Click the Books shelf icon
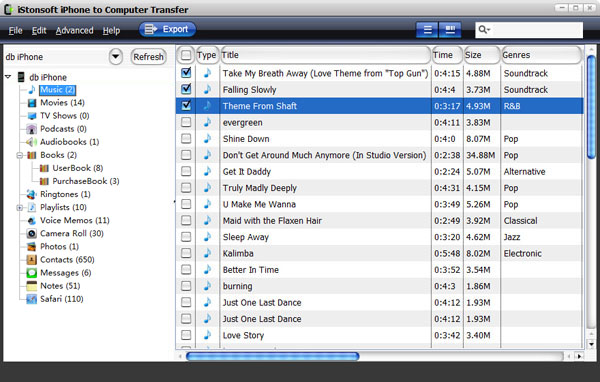The height and width of the screenshot is (382, 600). (32, 155)
